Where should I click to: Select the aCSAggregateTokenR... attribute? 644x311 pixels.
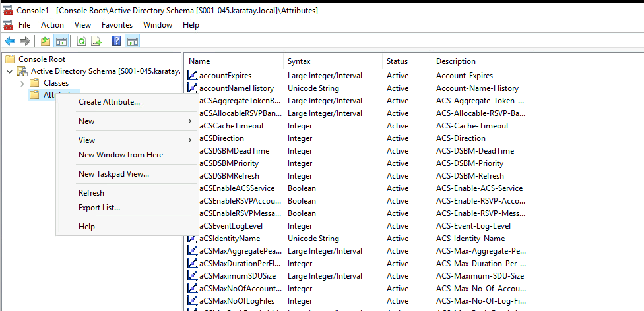click(x=240, y=101)
